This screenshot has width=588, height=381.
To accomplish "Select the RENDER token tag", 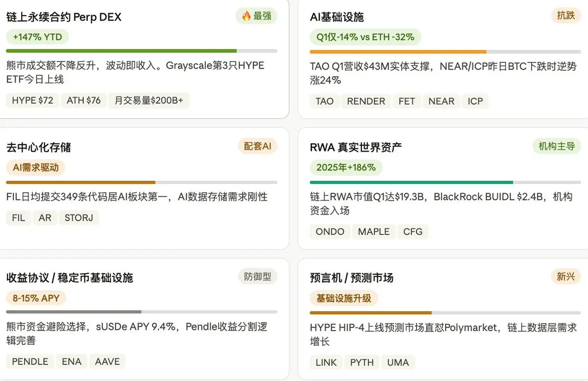I will pyautogui.click(x=366, y=101).
